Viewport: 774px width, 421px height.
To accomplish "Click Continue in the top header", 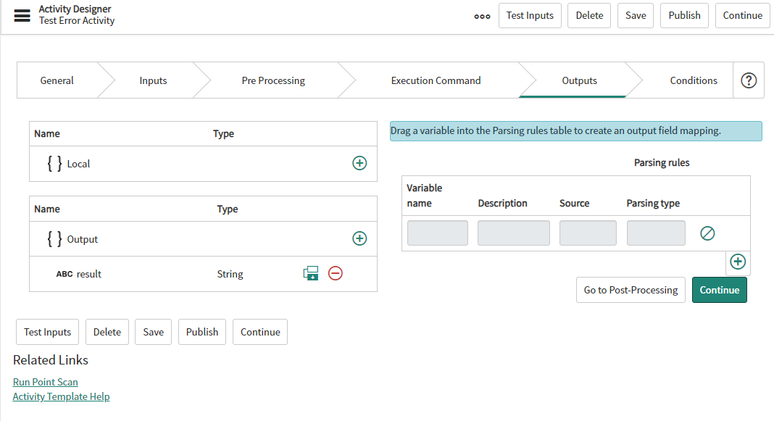I will click(742, 16).
